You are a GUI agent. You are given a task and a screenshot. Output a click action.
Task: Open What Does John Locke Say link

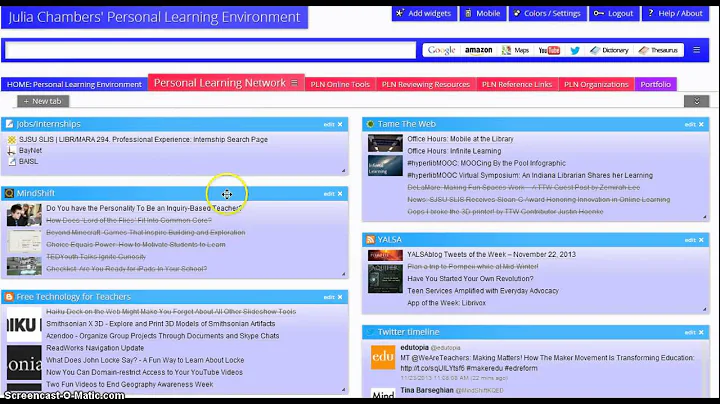coord(145,360)
